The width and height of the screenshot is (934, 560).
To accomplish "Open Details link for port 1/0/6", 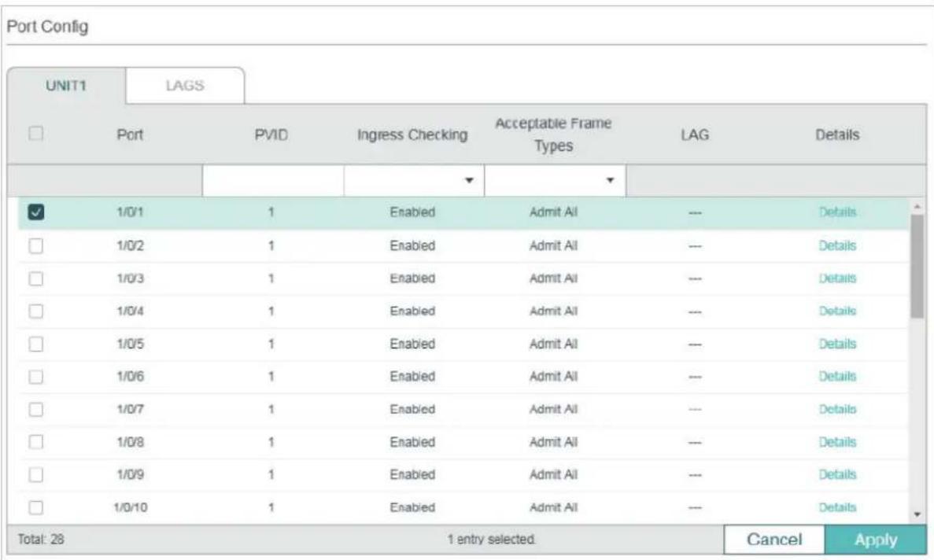I will pyautogui.click(x=837, y=376).
